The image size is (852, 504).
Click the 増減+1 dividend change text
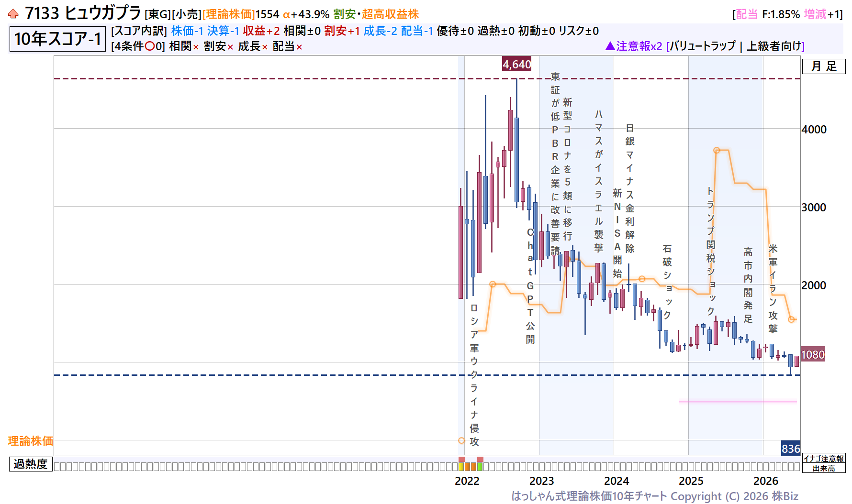(x=821, y=14)
